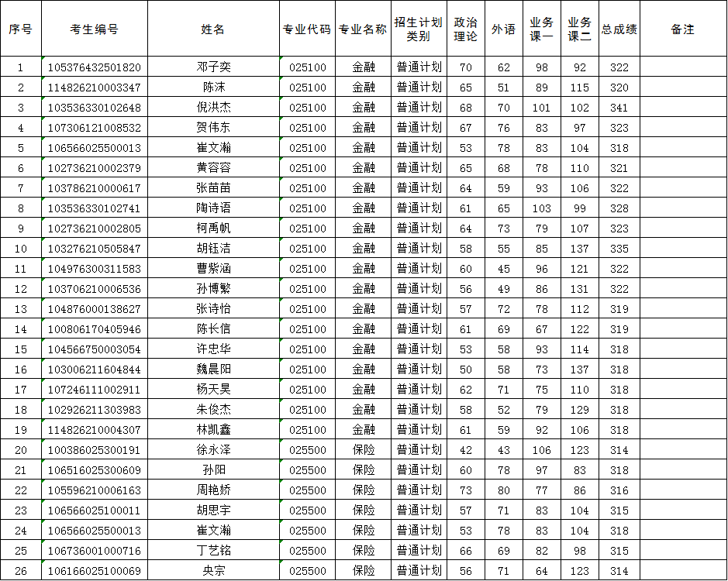Click the 业务课一 header cell
Viewport: 728px width, 581px height.
[543, 28]
